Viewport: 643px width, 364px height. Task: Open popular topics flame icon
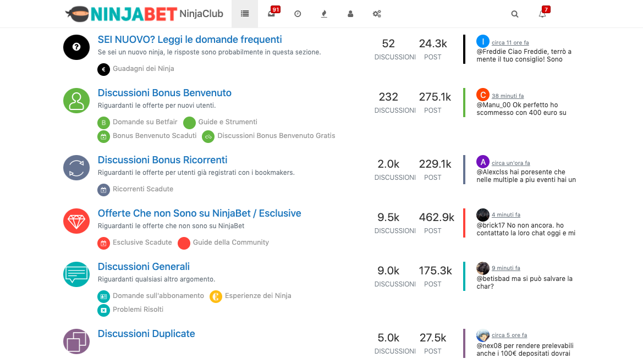click(x=324, y=14)
